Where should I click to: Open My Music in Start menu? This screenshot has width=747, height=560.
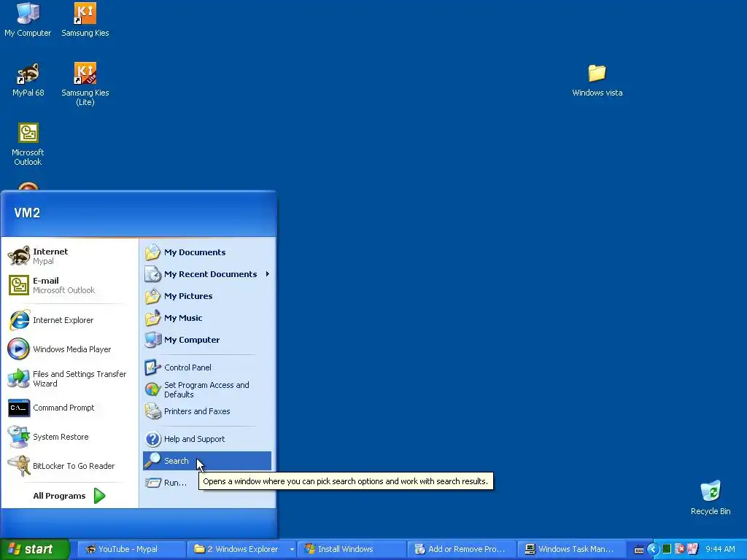coord(207,318)
